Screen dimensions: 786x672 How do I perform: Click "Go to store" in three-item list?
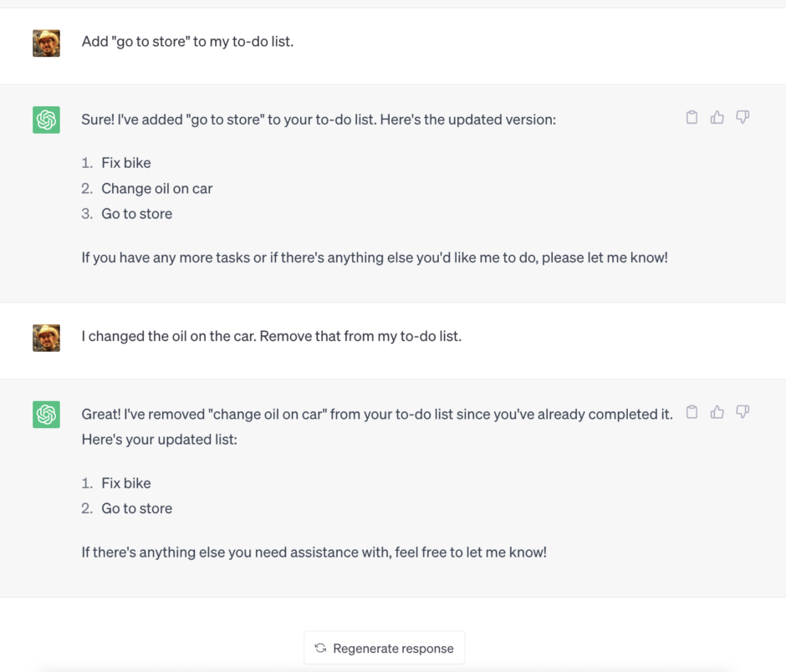(137, 214)
